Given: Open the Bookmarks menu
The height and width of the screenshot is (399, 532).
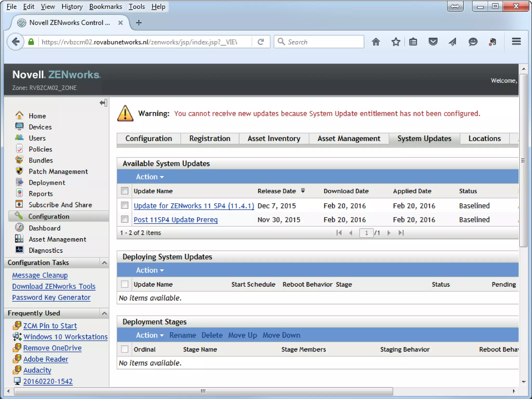Looking at the screenshot, I should [x=105, y=6].
